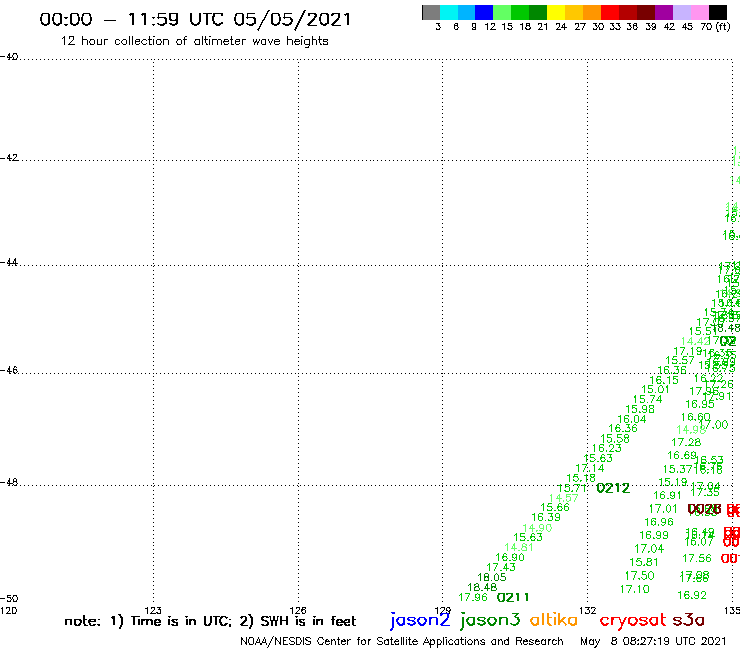Click the wave height value '17.28'
This screenshot has width=740, height=650.
(686, 442)
